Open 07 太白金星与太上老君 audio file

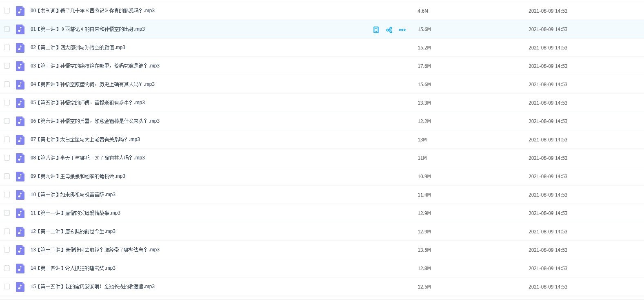click(85, 139)
